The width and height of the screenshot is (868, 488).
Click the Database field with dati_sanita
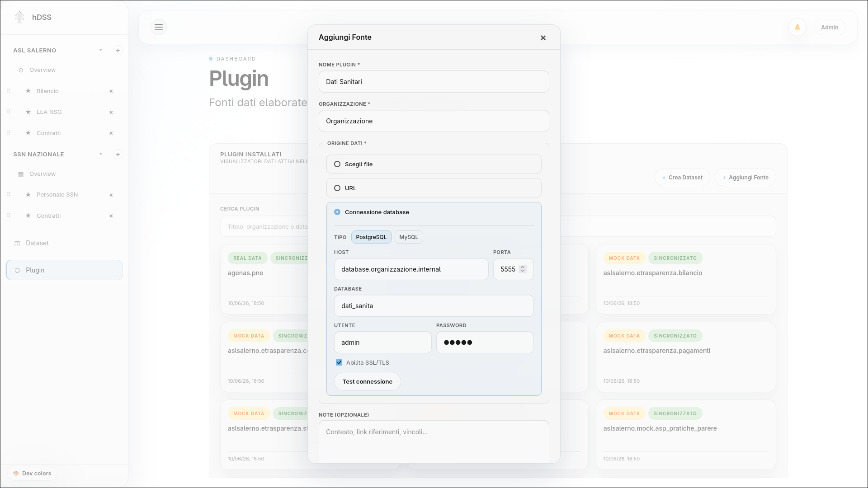[434, 306]
